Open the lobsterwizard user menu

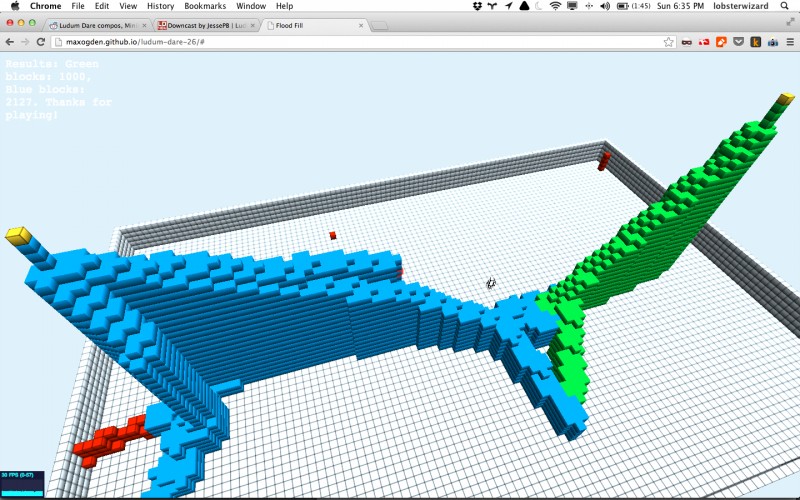(x=740, y=6)
